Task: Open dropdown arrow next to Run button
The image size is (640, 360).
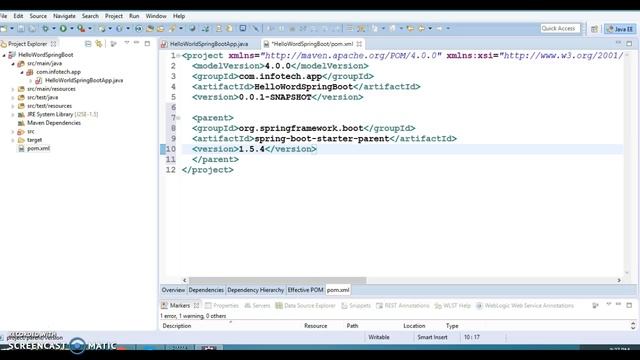Action: coord(72,29)
